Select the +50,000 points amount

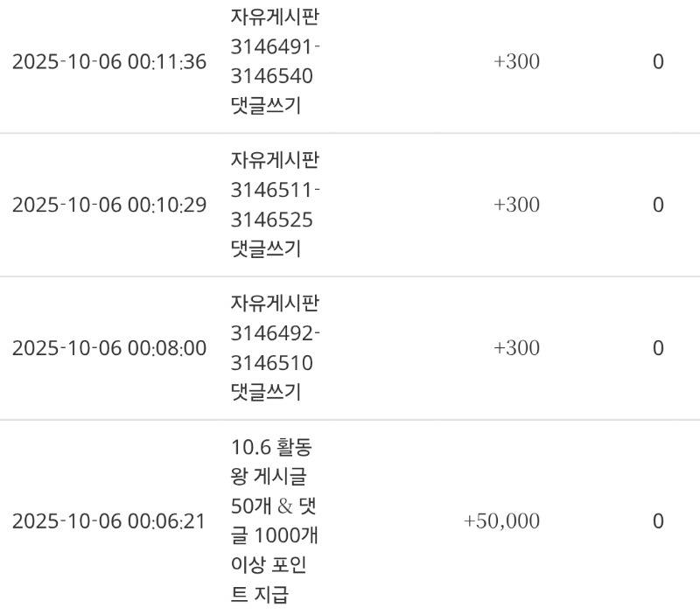coord(501,521)
